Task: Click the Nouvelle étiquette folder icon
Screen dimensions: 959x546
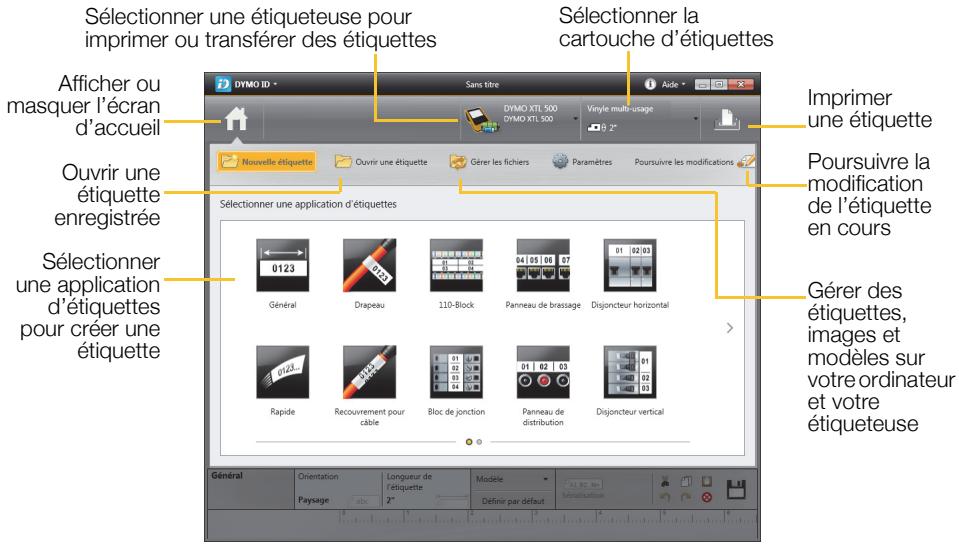Action: click(229, 161)
